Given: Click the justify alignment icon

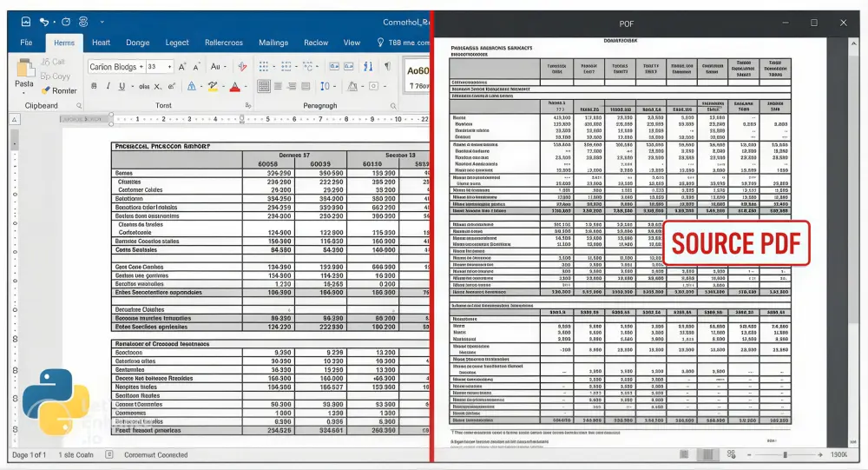Looking at the screenshot, I should coord(306,86).
